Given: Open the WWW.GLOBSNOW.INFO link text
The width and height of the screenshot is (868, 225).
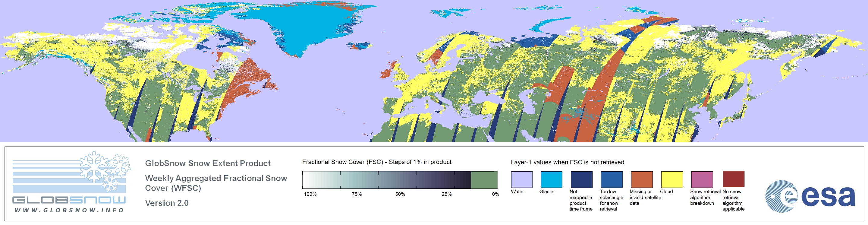Looking at the screenshot, I should tap(69, 210).
